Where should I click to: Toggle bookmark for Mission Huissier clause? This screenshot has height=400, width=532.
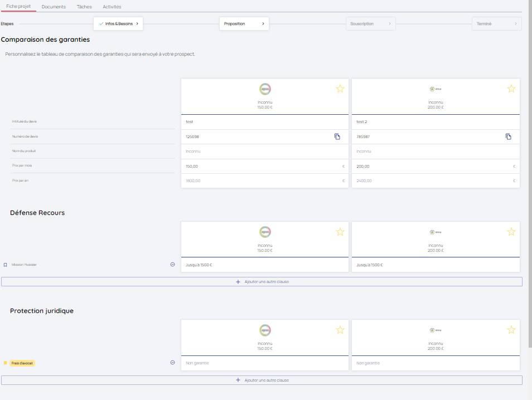click(6, 265)
